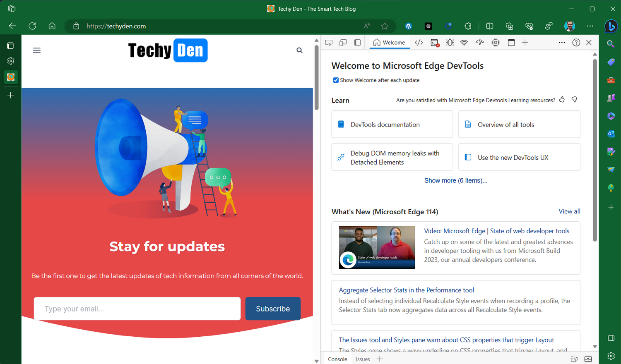Expand the Quick View drawer
This screenshot has width=621, height=364.
(588, 359)
